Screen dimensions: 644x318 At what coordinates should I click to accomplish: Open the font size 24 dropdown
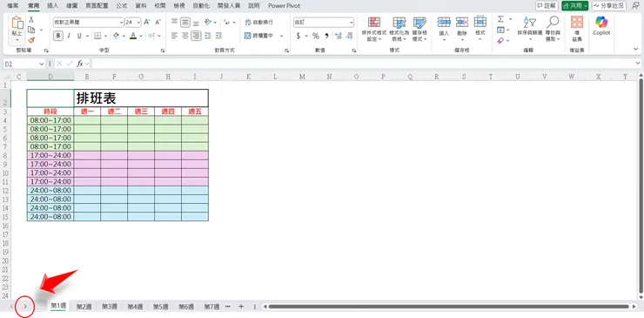138,22
